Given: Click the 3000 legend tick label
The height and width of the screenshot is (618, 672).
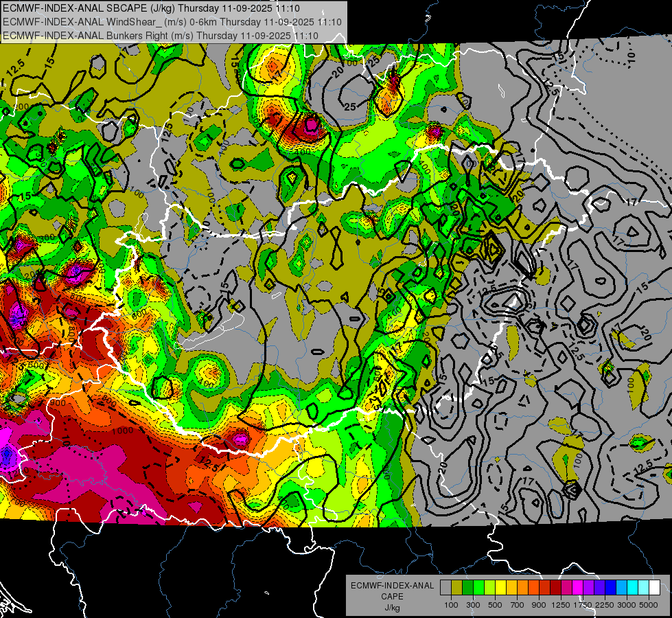Looking at the screenshot, I should click(x=627, y=605).
